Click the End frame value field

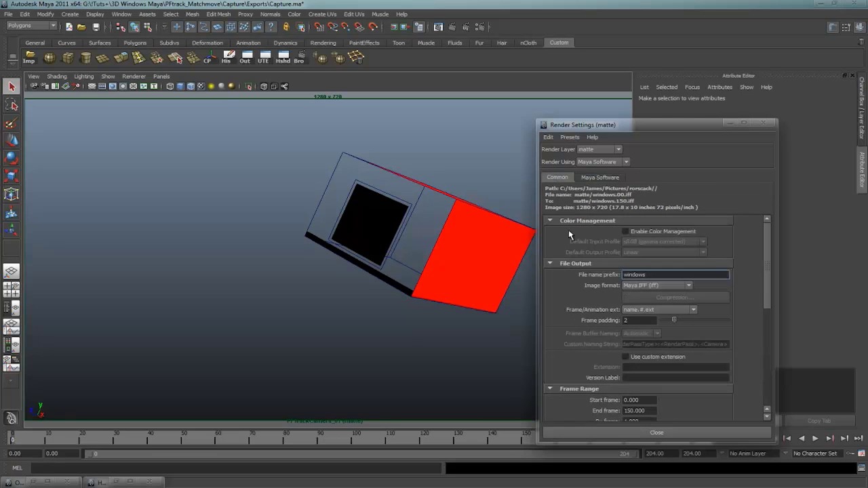pos(639,411)
